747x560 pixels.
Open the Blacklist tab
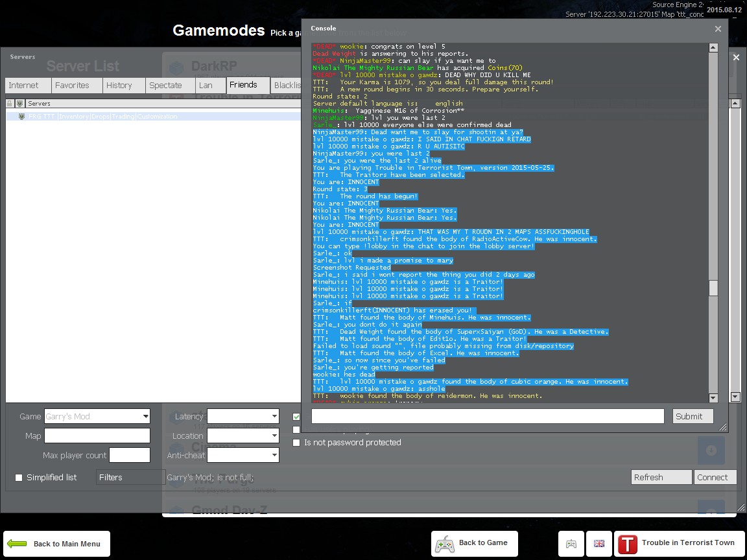287,86
